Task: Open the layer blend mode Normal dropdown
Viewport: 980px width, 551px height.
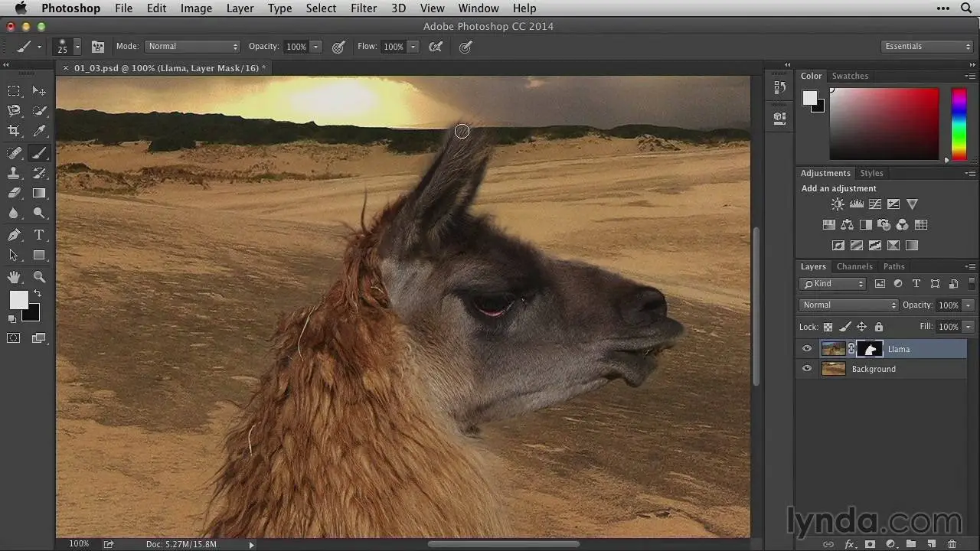Action: (x=848, y=305)
